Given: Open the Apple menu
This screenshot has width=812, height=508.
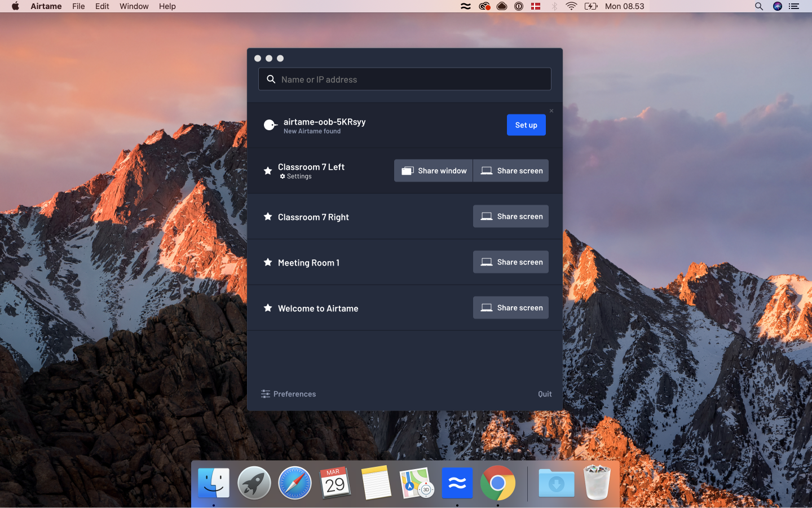Looking at the screenshot, I should (15, 6).
